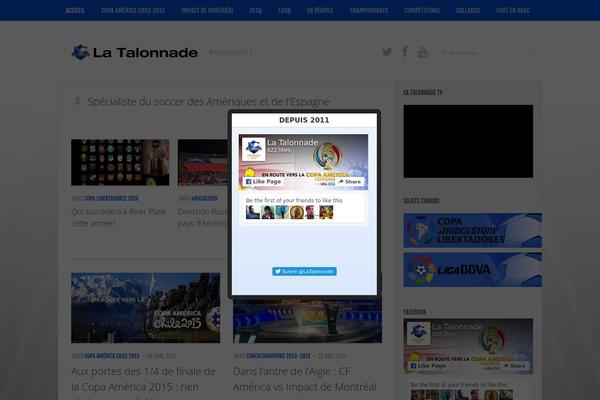Image resolution: width=600 pixels, height=400 pixels.
Task: Open the Collabos menu item
Action: (x=468, y=11)
